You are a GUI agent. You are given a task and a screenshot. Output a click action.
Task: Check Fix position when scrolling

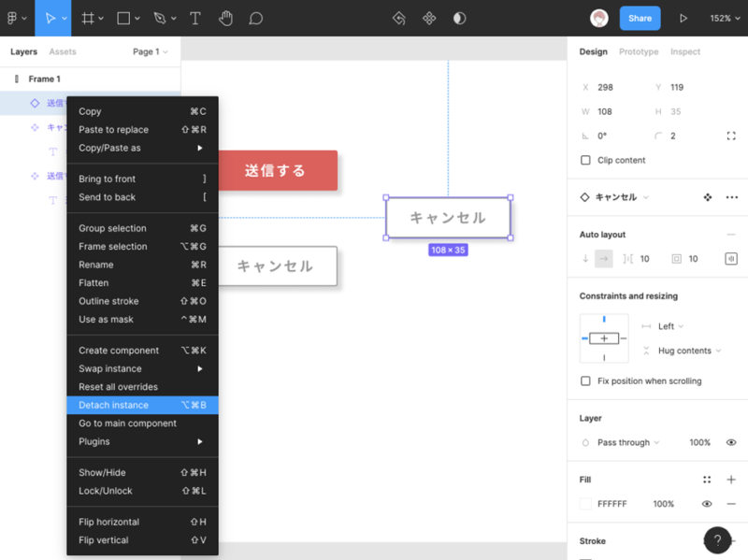click(x=586, y=381)
